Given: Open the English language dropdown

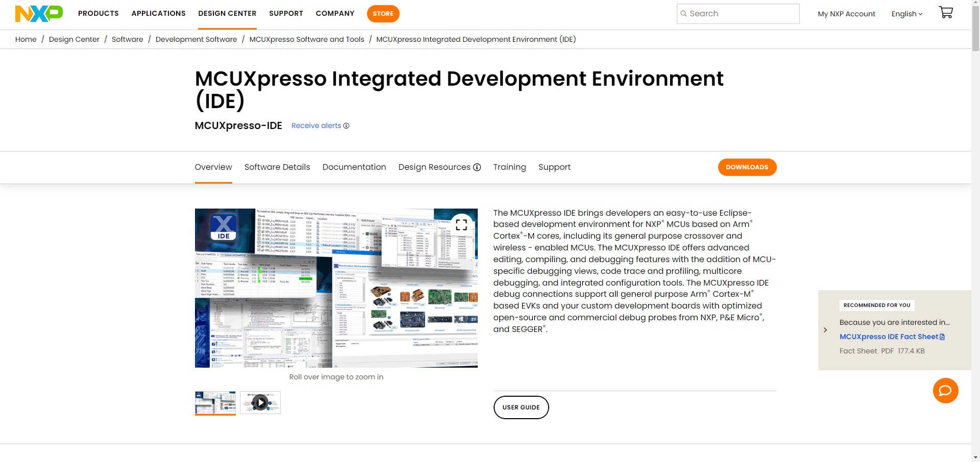Looking at the screenshot, I should pos(907,14).
